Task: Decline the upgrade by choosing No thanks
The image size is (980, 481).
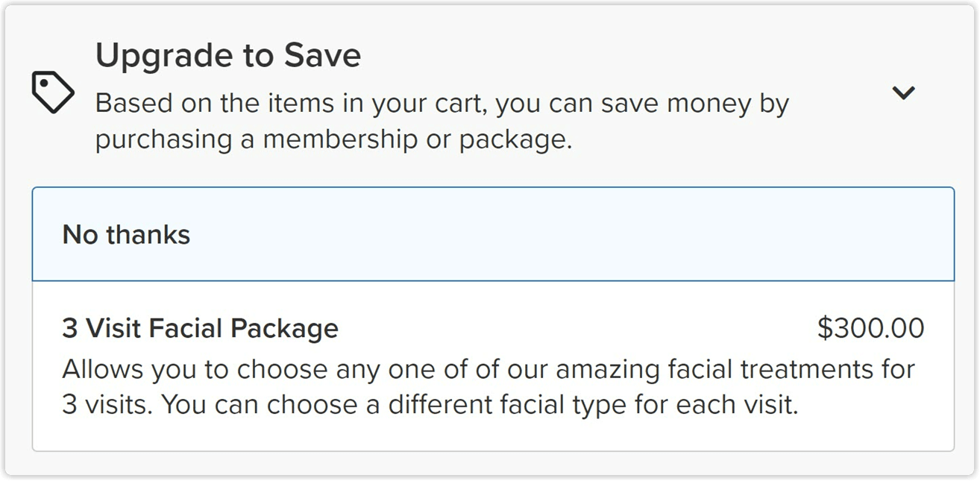Action: 125,233
